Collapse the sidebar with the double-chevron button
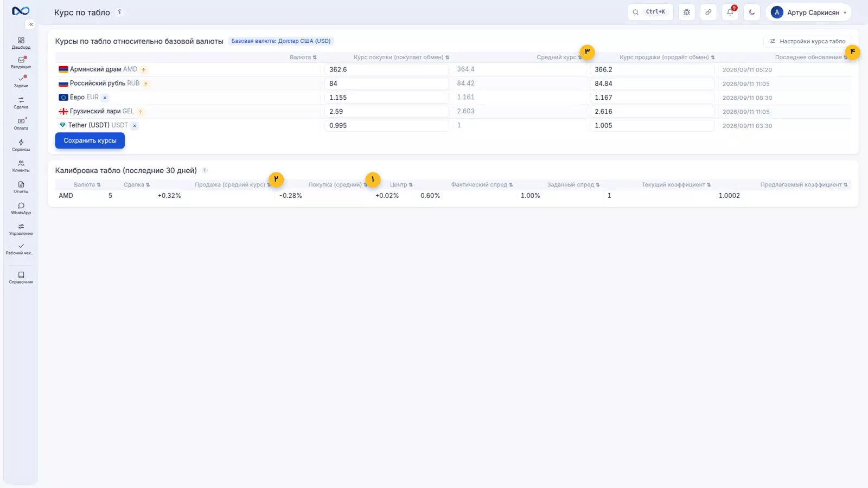Viewport: 868px width, 488px height. point(31,24)
